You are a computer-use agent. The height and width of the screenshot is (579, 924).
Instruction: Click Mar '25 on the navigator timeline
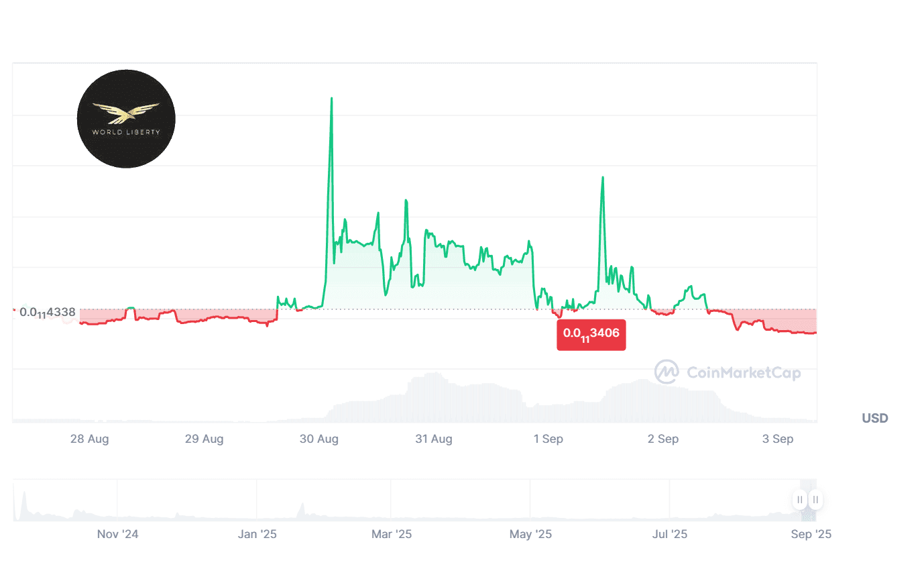(392, 535)
